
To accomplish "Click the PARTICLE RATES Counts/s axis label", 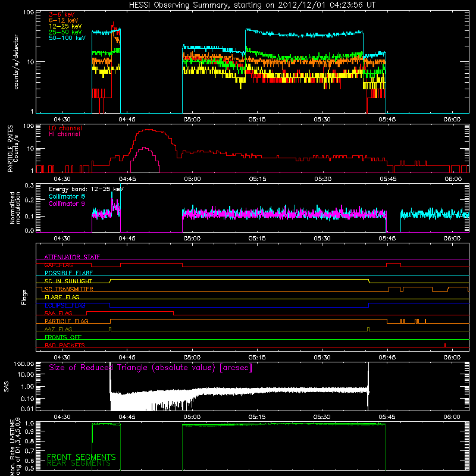I will click(x=12, y=149).
